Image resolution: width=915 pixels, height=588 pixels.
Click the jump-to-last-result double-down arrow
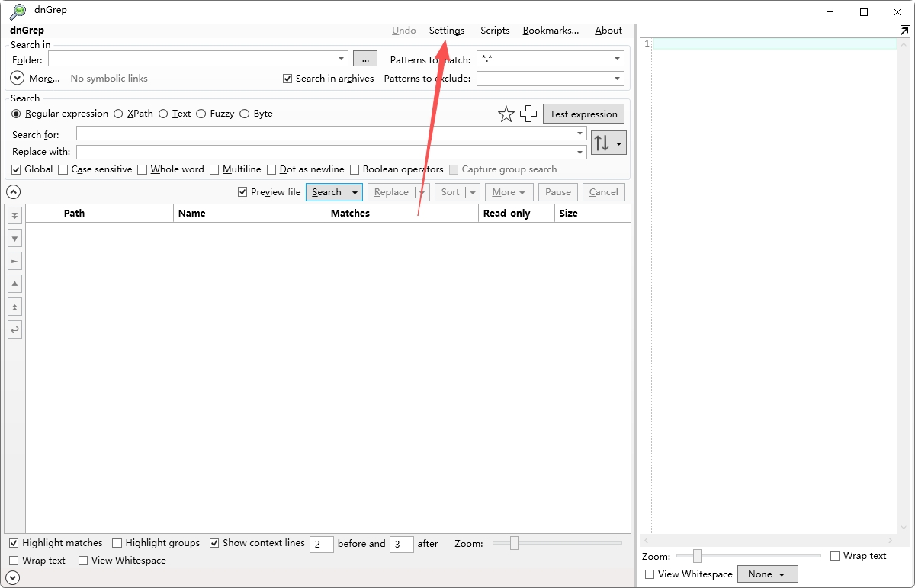click(x=14, y=216)
